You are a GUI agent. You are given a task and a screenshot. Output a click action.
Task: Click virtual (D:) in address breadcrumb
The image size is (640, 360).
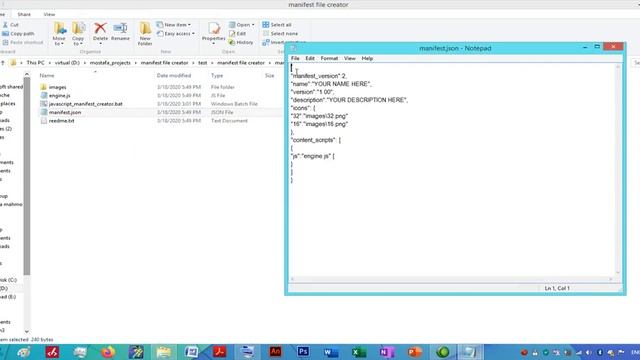67,63
